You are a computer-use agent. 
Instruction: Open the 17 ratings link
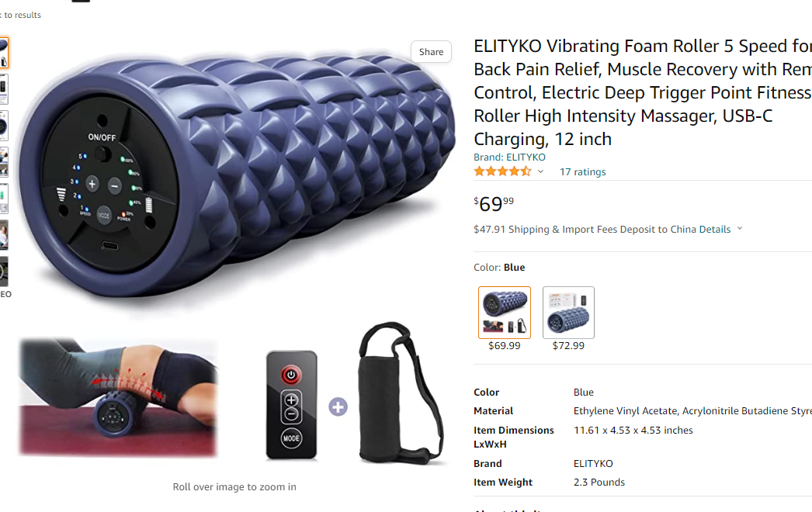(x=582, y=172)
